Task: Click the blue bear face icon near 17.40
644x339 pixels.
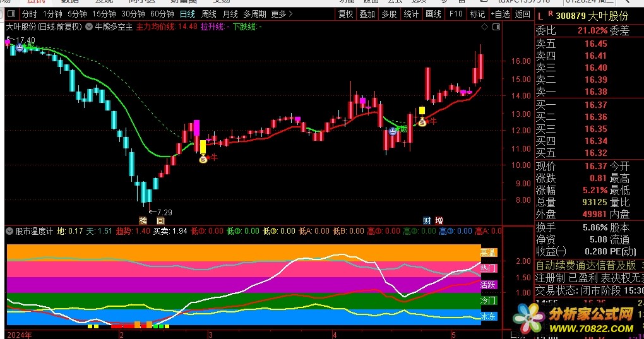Action: (20, 47)
